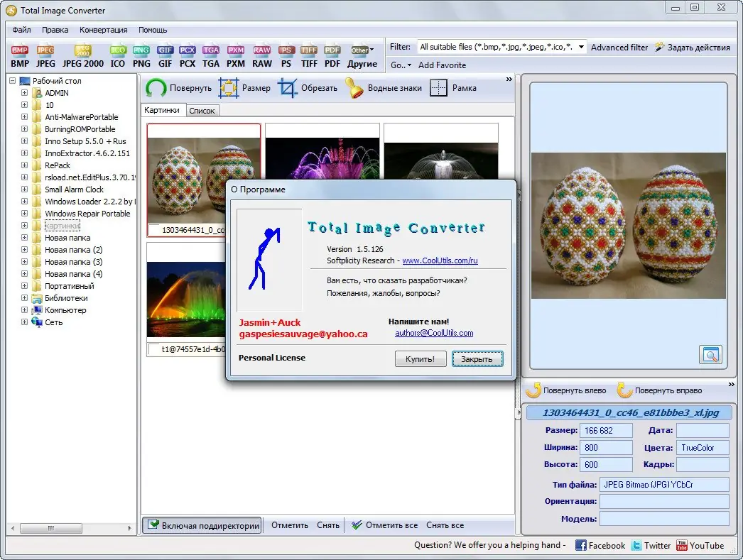Convert to ICO format icon
This screenshot has width=743, height=560.
click(x=117, y=57)
